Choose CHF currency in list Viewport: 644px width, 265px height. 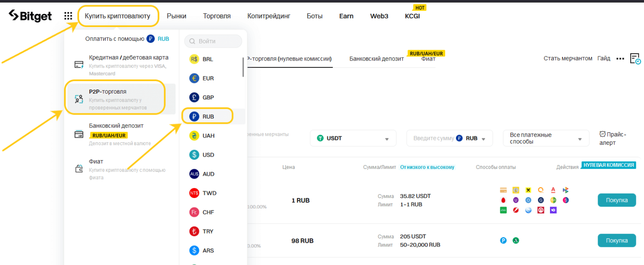(x=213, y=212)
